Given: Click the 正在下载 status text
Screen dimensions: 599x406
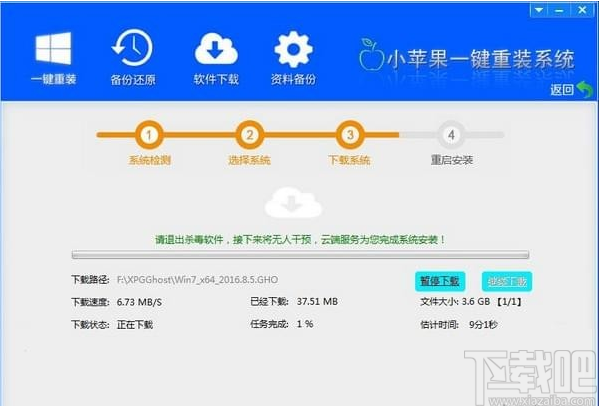Looking at the screenshot, I should [x=135, y=325].
